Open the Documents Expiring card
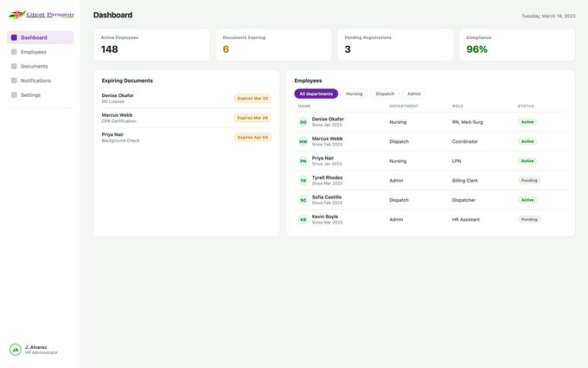588x368 pixels. pyautogui.click(x=273, y=45)
